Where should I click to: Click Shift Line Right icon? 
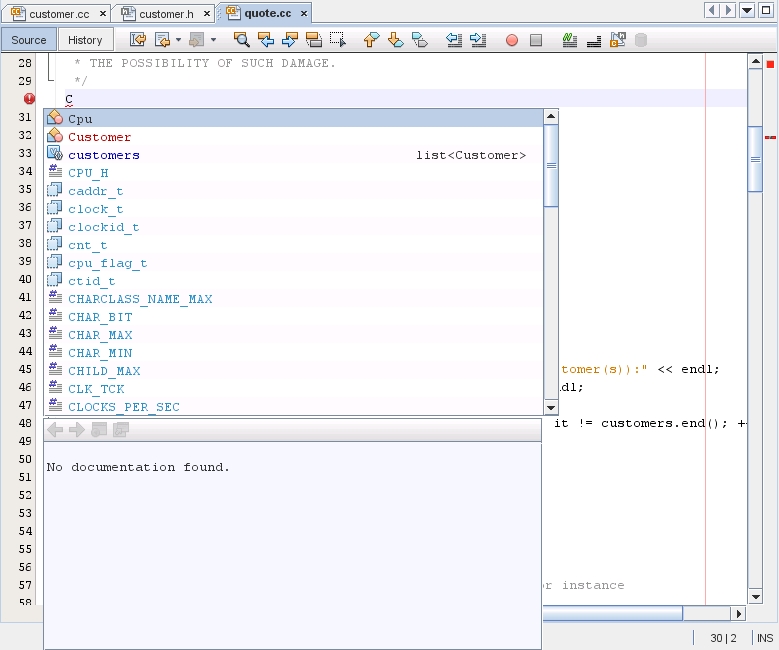pyautogui.click(x=478, y=40)
